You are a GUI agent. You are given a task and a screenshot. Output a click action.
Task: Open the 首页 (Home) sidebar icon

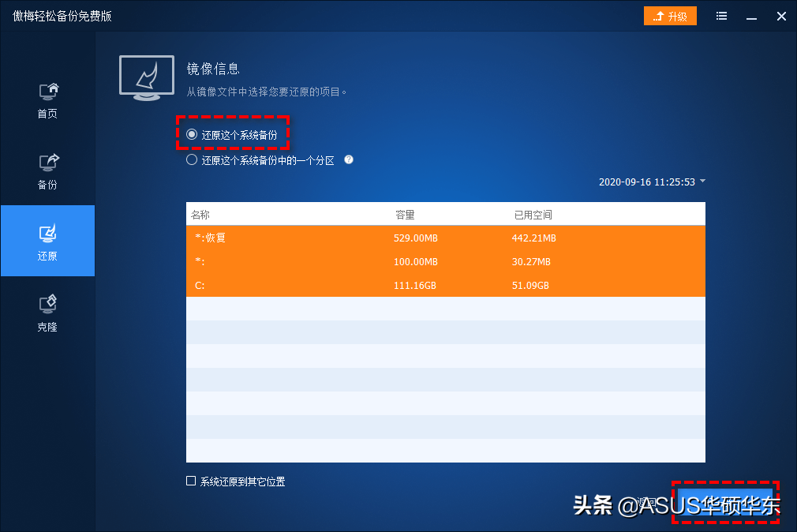coord(47,99)
